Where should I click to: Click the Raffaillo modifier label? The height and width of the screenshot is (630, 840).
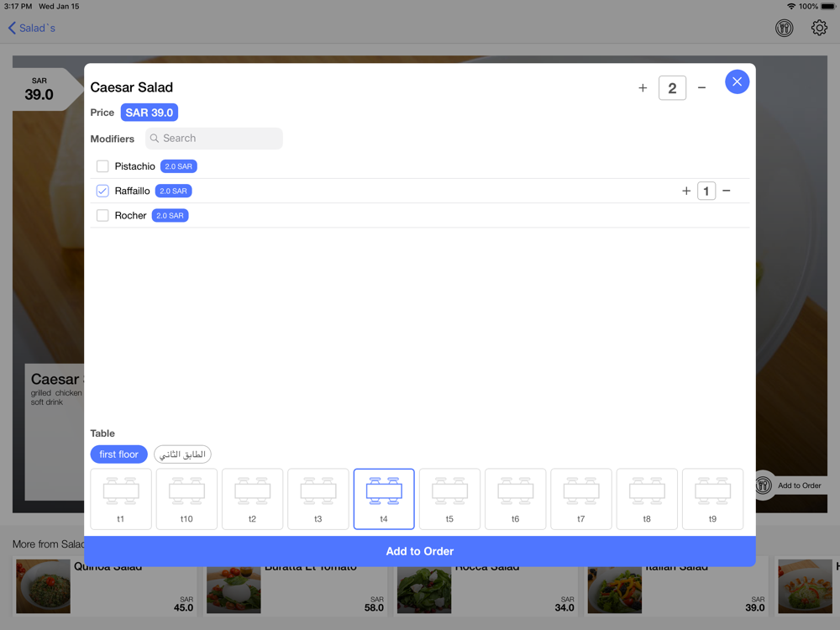click(133, 191)
